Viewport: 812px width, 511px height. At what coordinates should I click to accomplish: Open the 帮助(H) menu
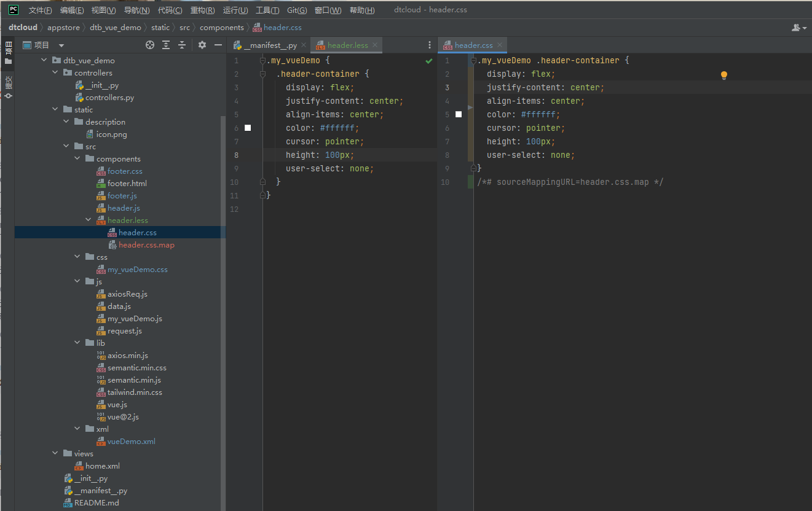coord(362,10)
